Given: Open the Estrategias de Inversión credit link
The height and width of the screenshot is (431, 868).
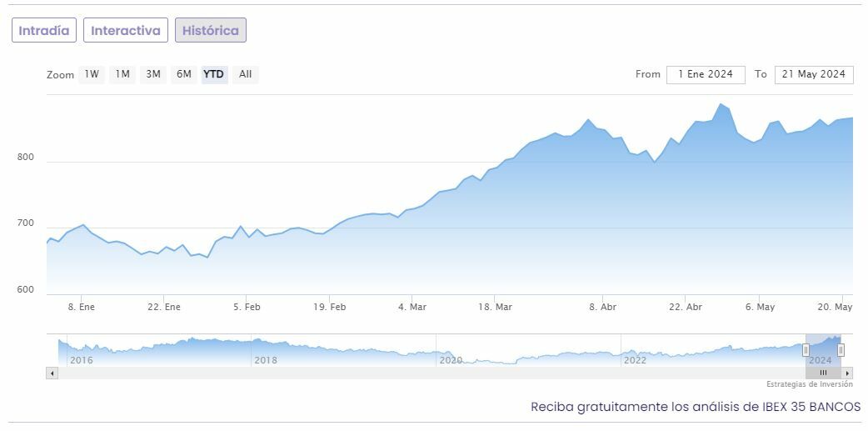Looking at the screenshot, I should coord(810,384).
